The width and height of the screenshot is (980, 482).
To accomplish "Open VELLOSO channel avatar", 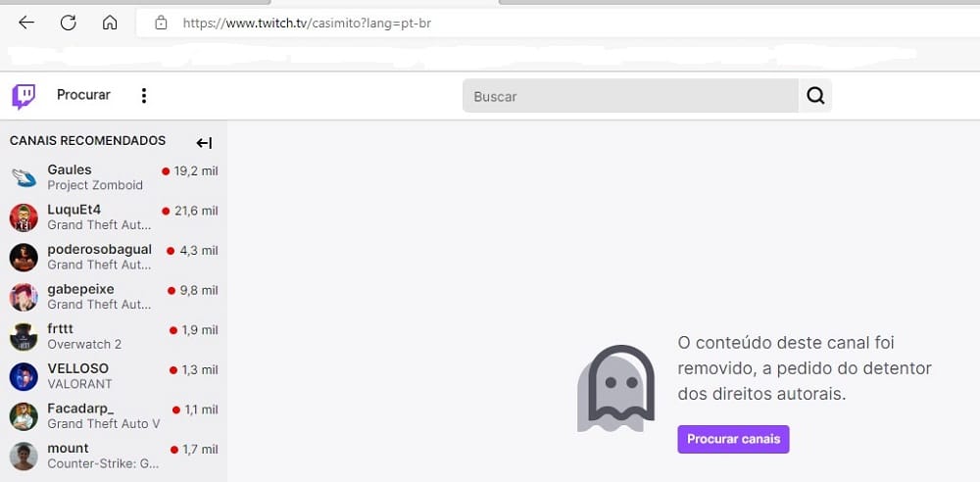I will (24, 376).
